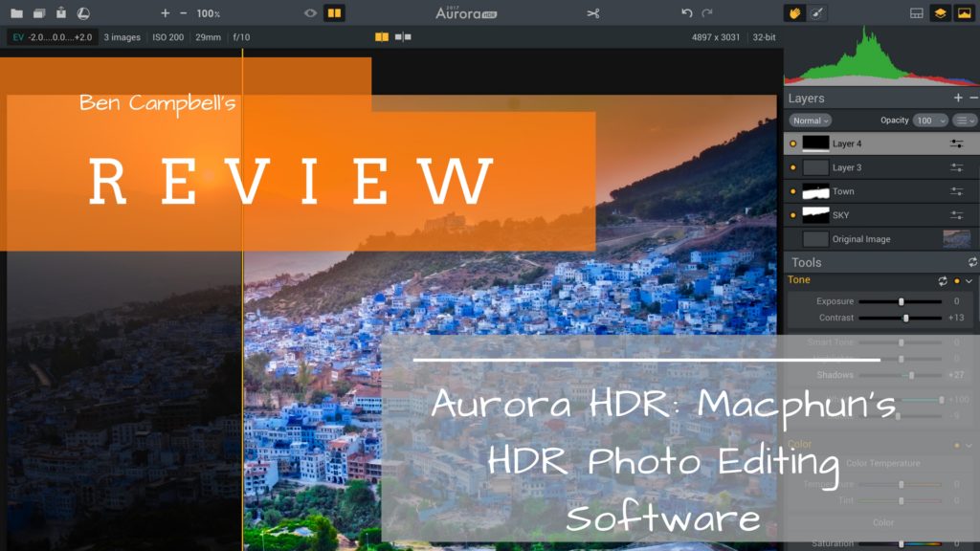
Task: Toggle visibility of Town layer
Action: click(x=793, y=191)
